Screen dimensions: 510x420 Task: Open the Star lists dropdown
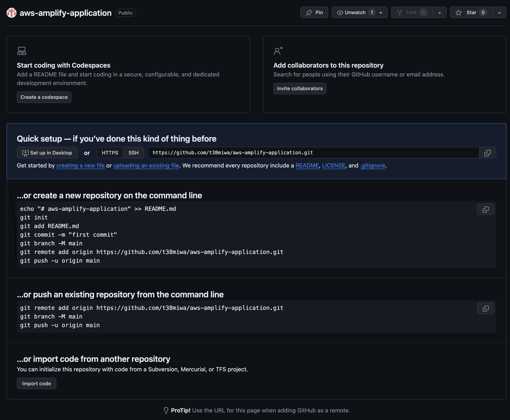click(x=499, y=12)
